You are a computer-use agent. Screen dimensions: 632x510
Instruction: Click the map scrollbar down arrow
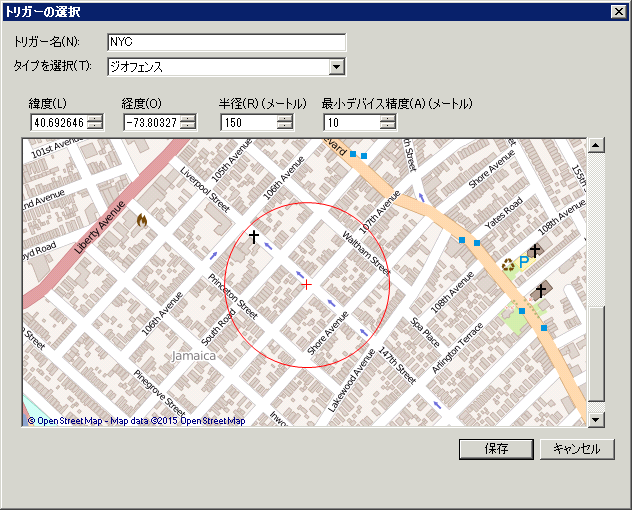(596, 419)
